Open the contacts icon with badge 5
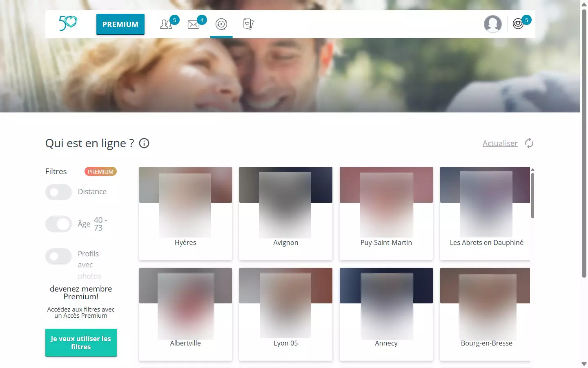The image size is (588, 368). point(166,24)
